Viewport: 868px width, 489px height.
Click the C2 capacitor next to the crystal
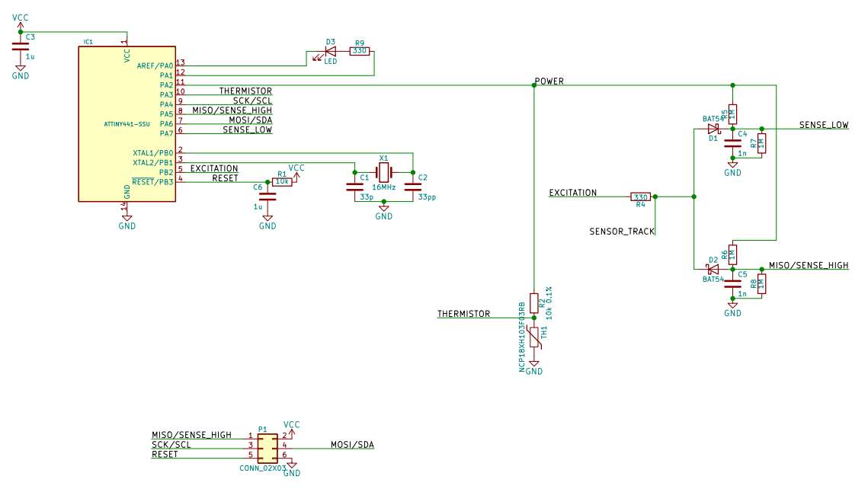(413, 186)
